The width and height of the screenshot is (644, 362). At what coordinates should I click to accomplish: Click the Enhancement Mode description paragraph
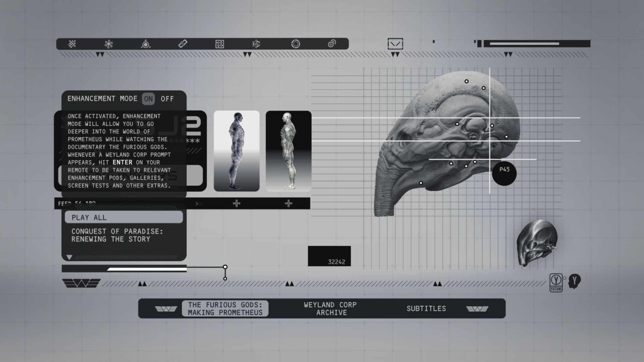click(x=119, y=151)
